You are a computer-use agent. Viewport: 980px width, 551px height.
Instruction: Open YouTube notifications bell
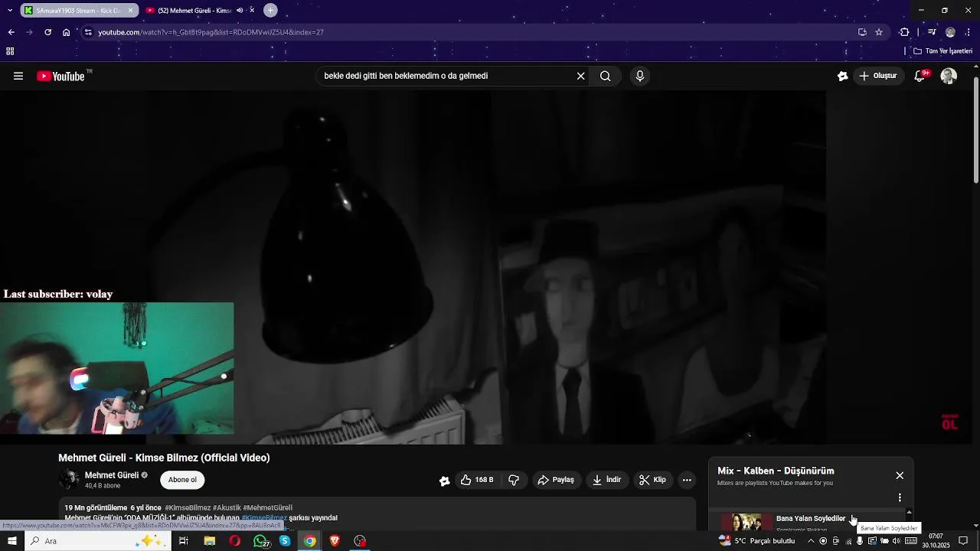coord(921,76)
